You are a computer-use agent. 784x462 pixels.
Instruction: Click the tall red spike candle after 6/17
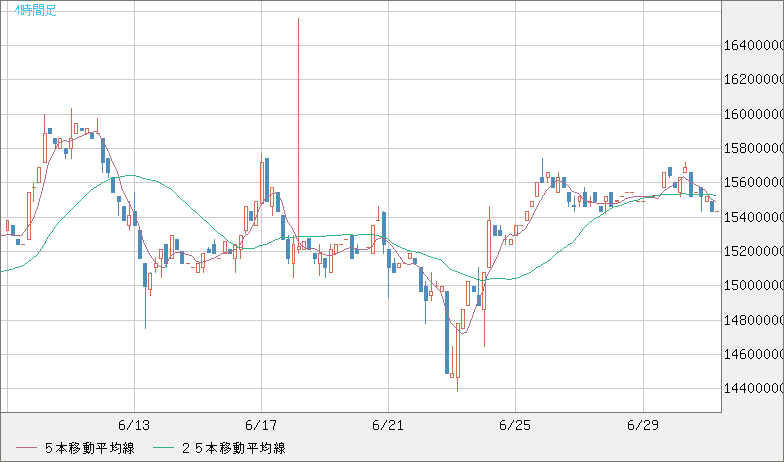pos(298,134)
